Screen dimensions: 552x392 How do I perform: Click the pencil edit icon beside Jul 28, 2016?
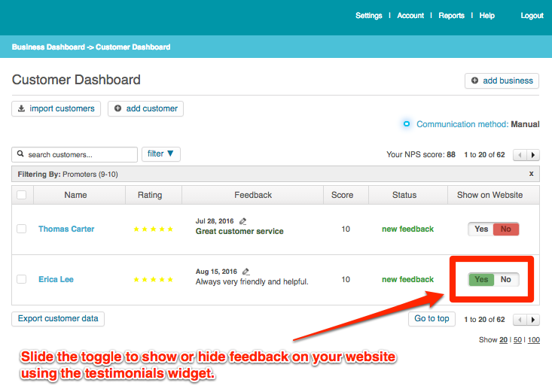(243, 221)
